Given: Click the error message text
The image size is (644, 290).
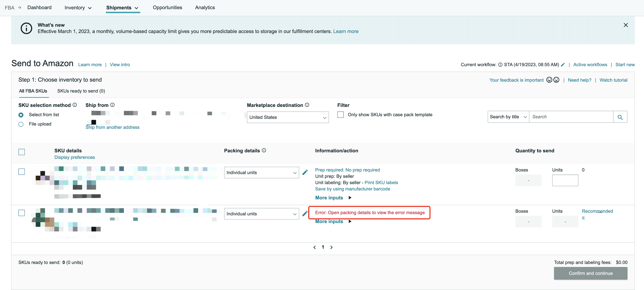Looking at the screenshot, I should tap(370, 213).
